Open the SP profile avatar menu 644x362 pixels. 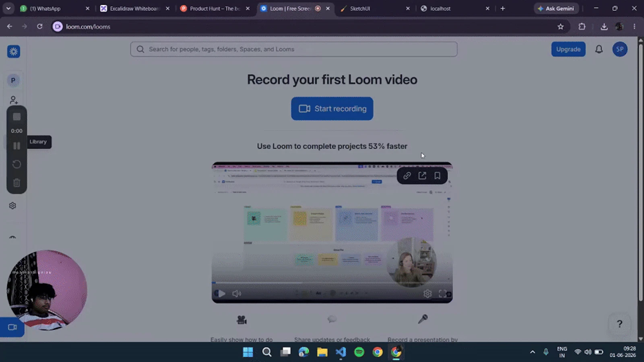point(620,49)
